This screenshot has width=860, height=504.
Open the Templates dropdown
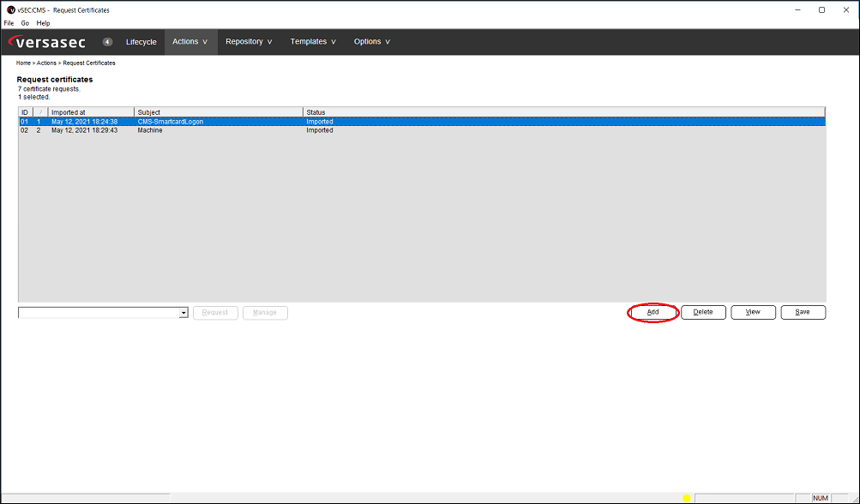click(313, 41)
